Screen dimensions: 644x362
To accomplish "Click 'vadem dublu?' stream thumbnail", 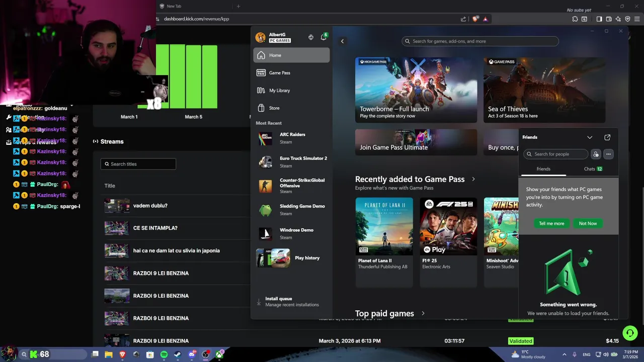I will (117, 206).
